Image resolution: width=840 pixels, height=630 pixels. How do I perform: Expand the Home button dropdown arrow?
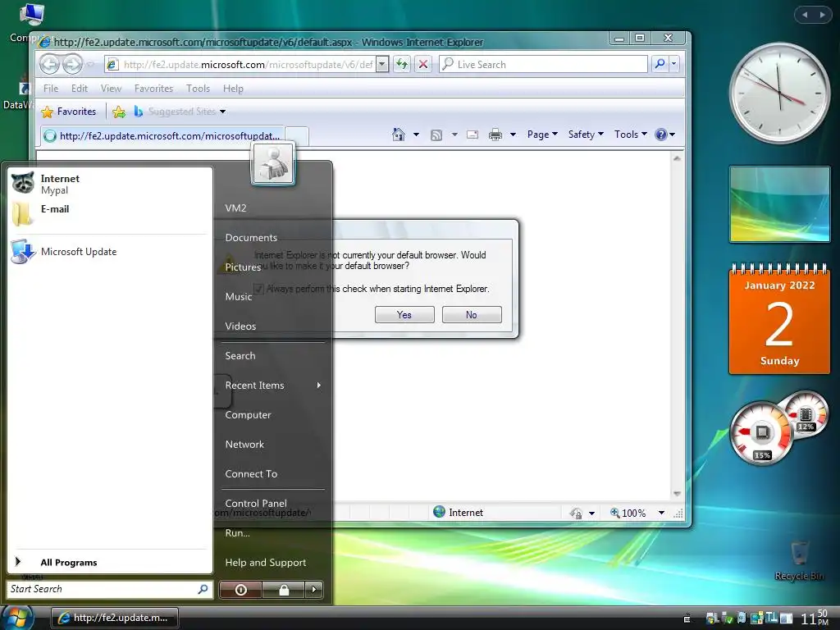click(416, 135)
